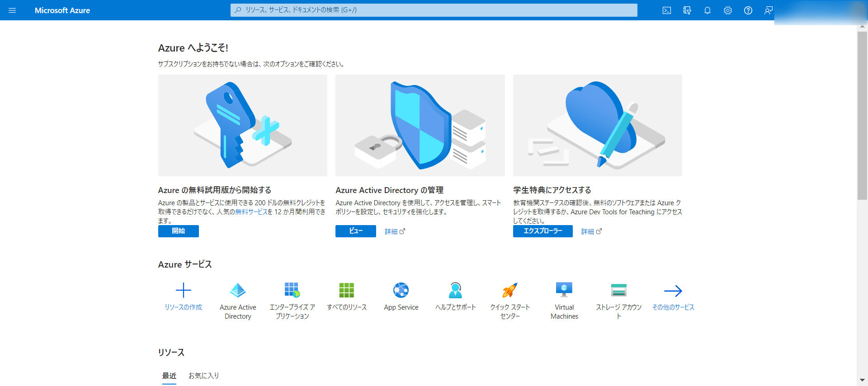This screenshot has height=386, width=868.
Task: Open the App Service icon
Action: coord(401,290)
